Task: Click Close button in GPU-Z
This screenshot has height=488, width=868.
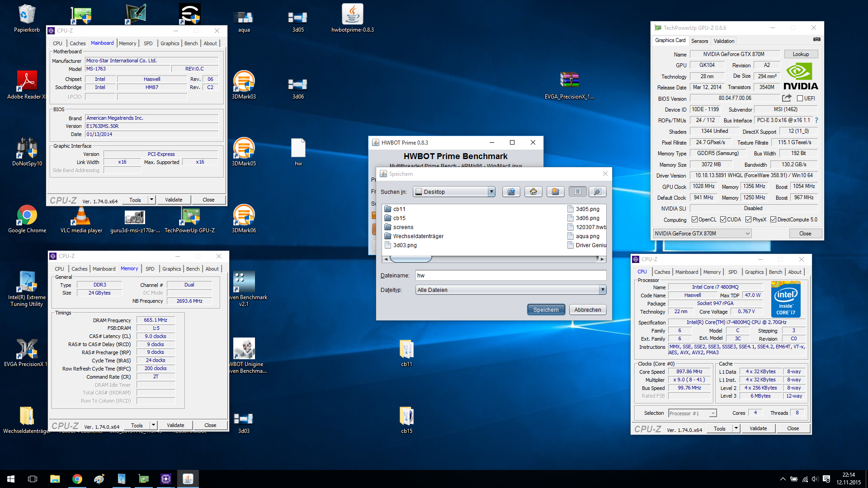Action: coord(805,234)
